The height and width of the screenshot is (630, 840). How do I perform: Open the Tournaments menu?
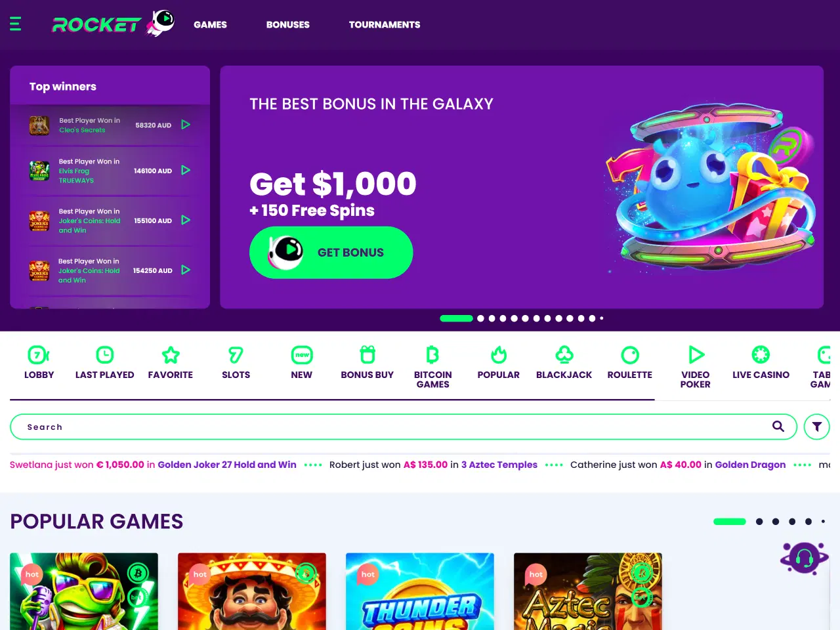pyautogui.click(x=385, y=24)
